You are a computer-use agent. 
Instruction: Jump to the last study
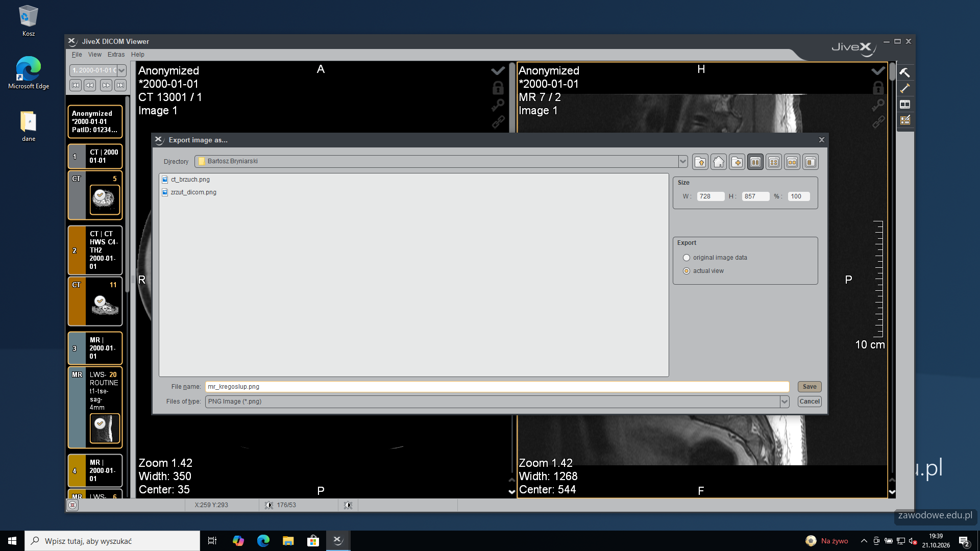tap(120, 85)
